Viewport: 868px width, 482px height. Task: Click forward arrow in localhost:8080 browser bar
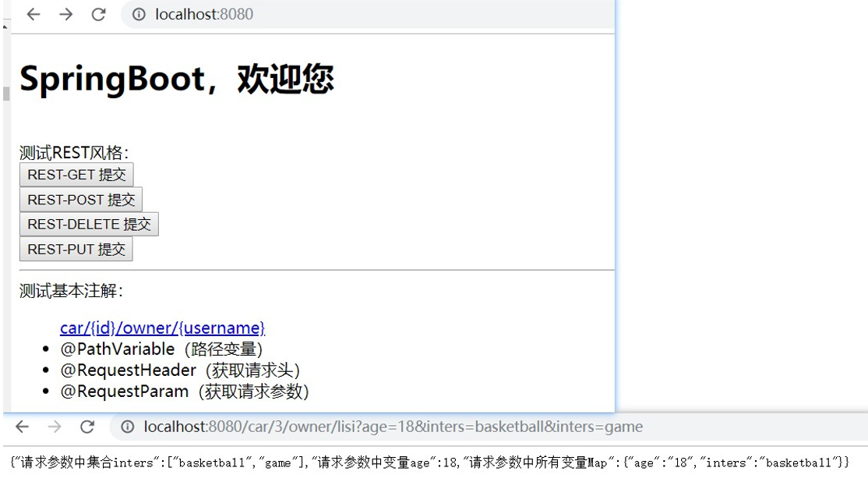[x=66, y=14]
